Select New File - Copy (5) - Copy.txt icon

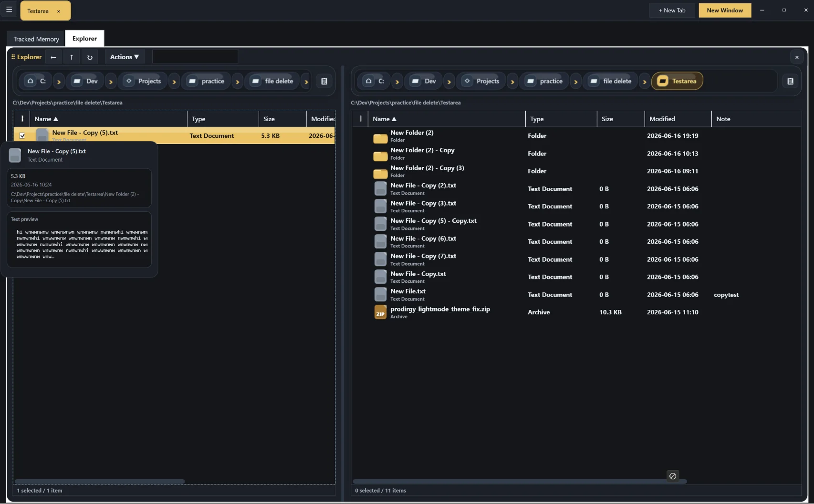pos(380,224)
